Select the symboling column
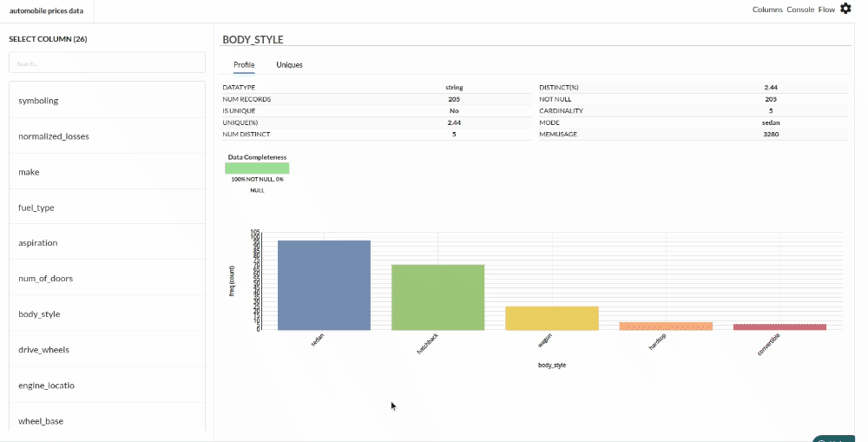Screen dimensions: 868x442 [x=107, y=100]
